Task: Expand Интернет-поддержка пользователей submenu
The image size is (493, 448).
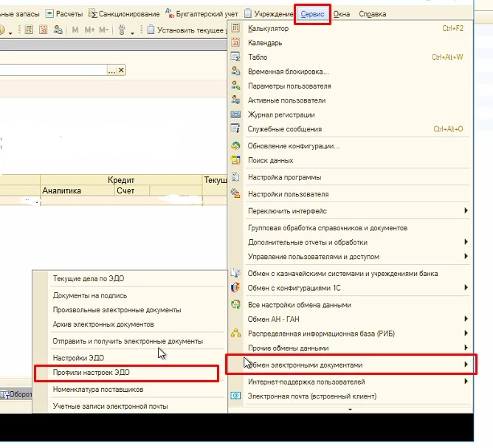Action: coord(466,382)
